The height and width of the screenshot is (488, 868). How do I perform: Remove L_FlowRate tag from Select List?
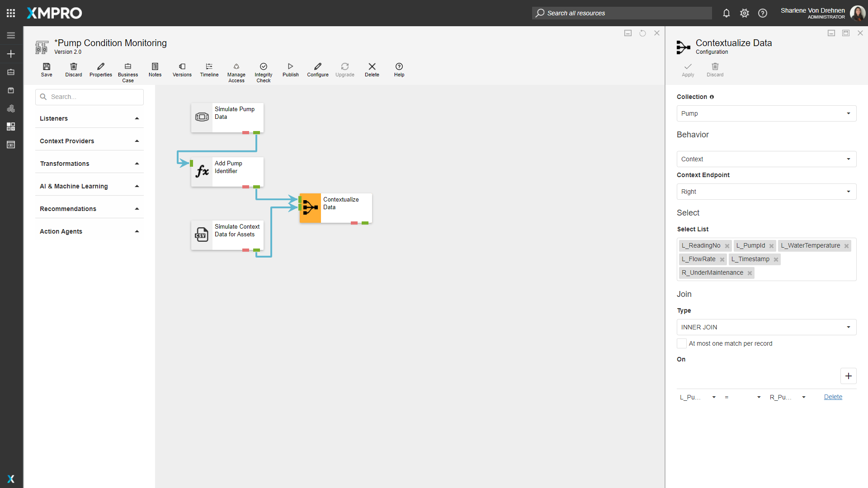(x=722, y=259)
